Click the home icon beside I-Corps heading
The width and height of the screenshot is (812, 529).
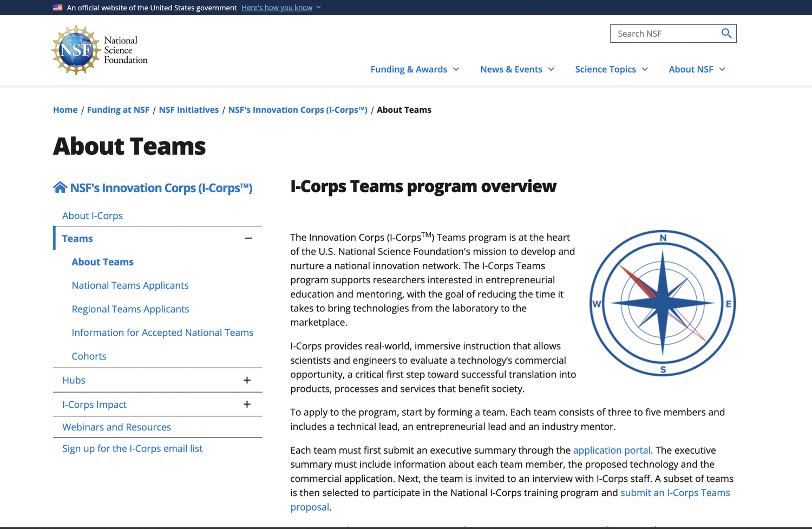pos(60,187)
